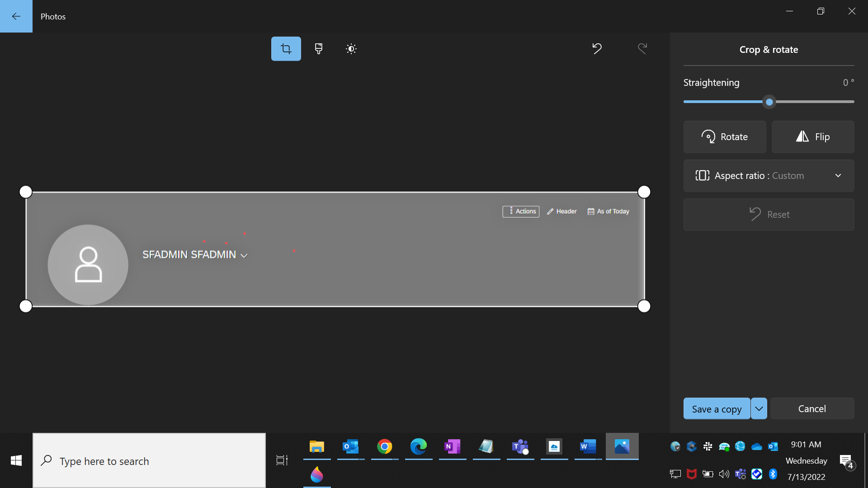Flip the image horizontally

[813, 137]
